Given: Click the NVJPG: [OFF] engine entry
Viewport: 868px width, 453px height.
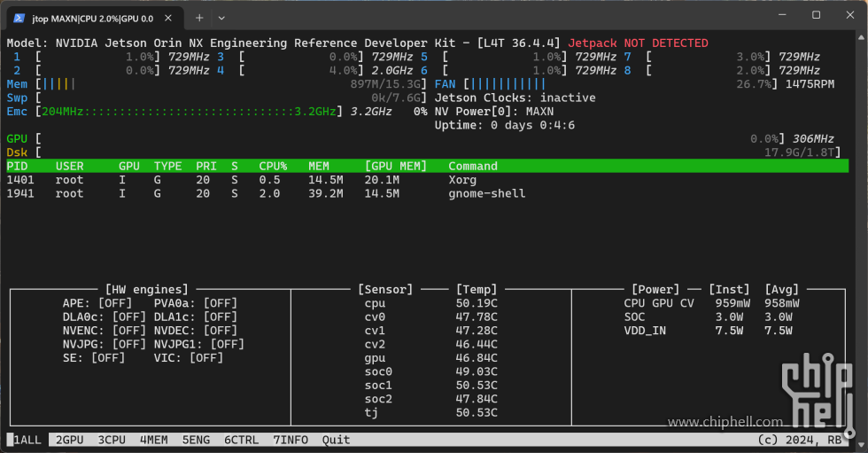Looking at the screenshot, I should tap(105, 345).
